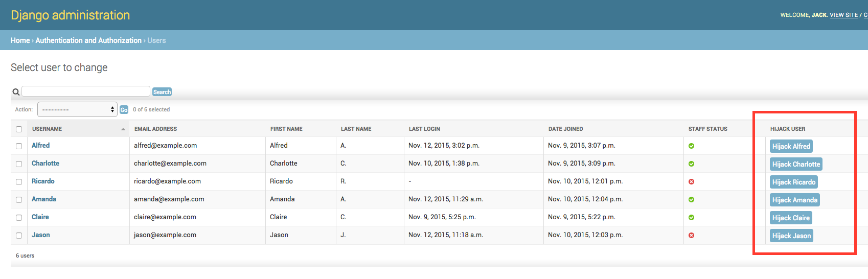Open the Amanda username link
The image size is (868, 279).
[x=44, y=199]
